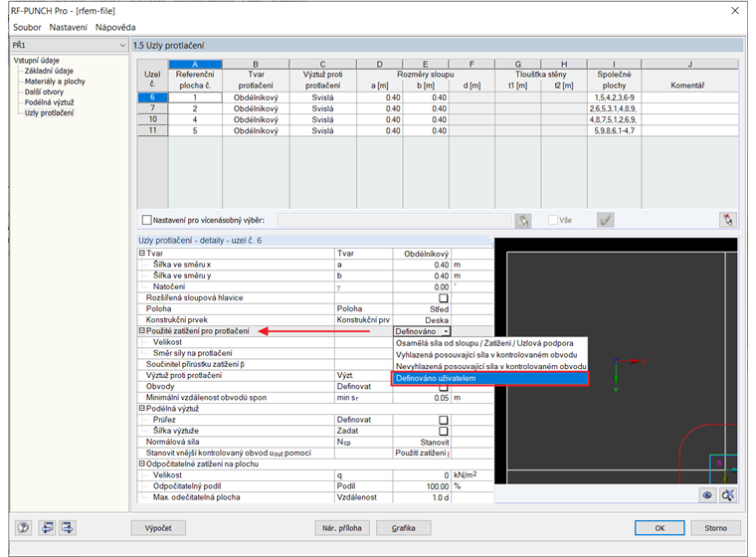Image resolution: width=756 pixels, height=557 pixels.
Task: Click the Výpočet button
Action: click(x=158, y=528)
